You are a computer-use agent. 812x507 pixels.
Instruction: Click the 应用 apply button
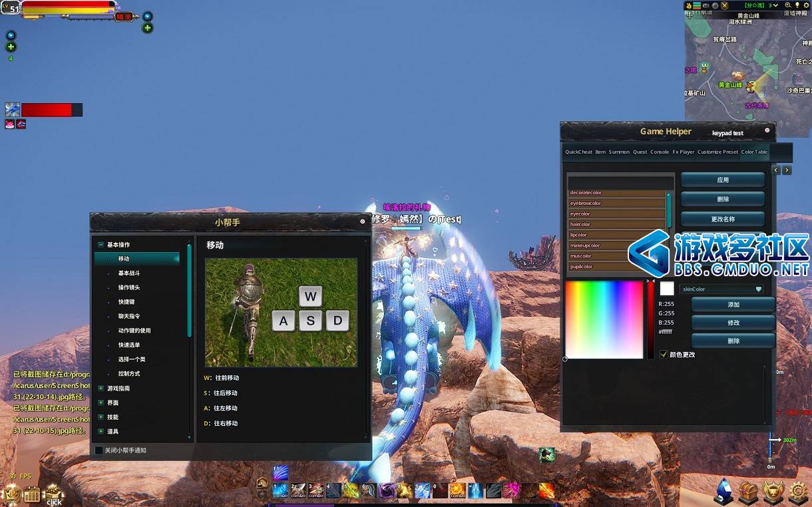point(723,180)
